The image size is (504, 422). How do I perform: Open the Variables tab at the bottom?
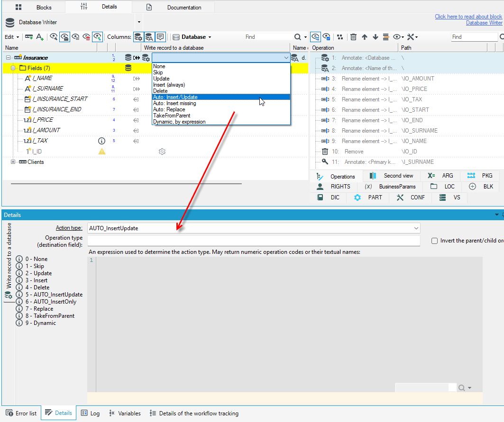[125, 413]
